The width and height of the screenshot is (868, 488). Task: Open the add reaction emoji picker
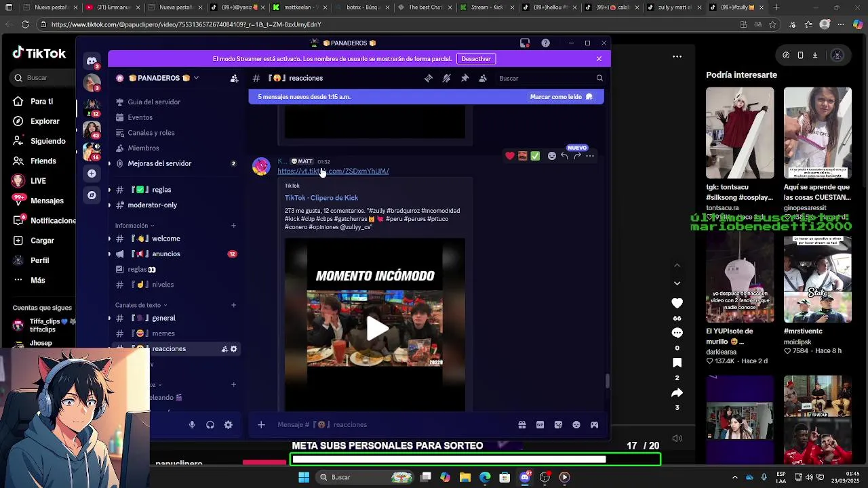pos(552,156)
